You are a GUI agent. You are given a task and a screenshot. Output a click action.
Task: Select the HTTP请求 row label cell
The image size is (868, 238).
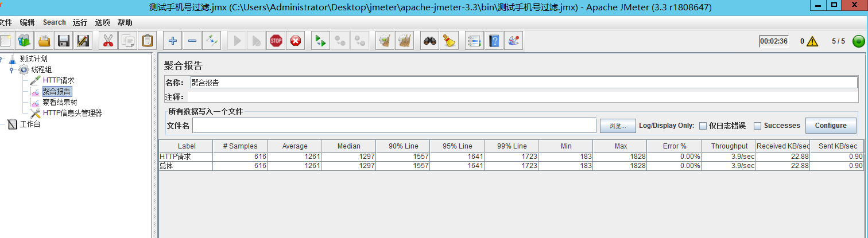(186, 157)
